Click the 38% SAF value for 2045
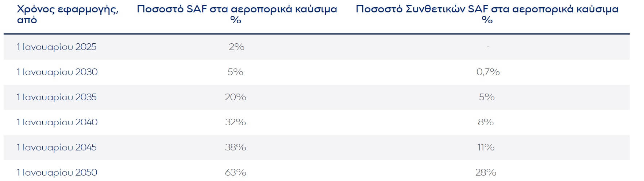 [x=236, y=147]
